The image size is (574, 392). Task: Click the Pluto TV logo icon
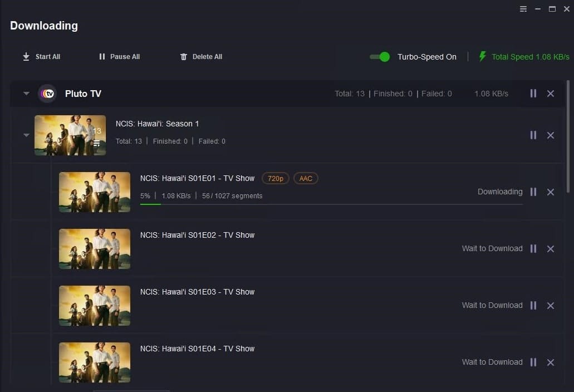coord(47,94)
